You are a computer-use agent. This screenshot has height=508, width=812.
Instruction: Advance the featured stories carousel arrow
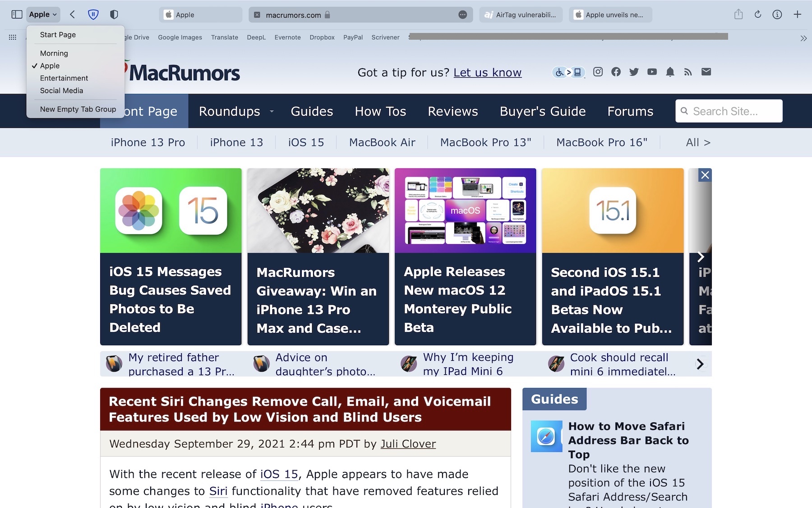click(x=701, y=257)
